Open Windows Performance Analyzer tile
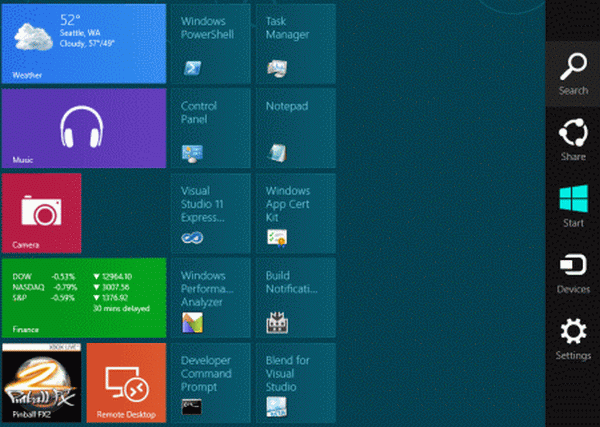This screenshot has height=427, width=600. point(211,298)
